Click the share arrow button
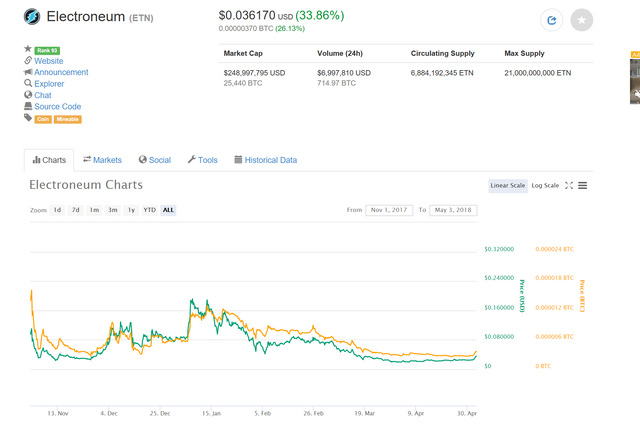Screen dimensions: 640x424 (551, 20)
